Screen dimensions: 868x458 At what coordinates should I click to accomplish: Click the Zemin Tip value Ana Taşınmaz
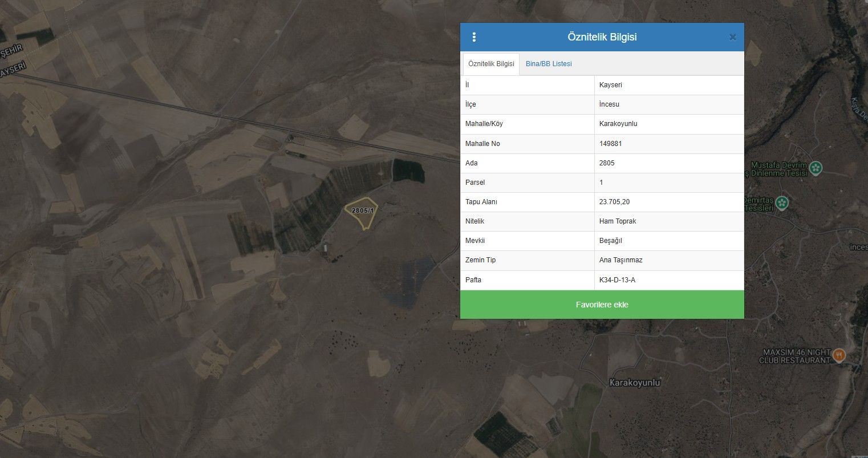point(620,260)
